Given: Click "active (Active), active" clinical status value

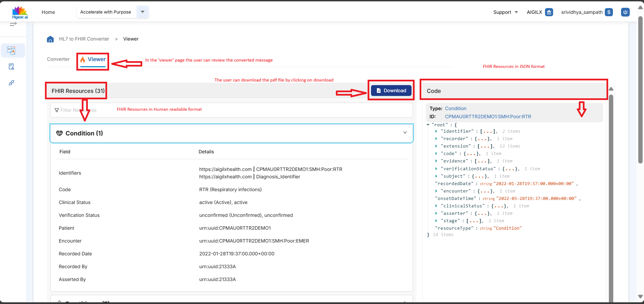Looking at the screenshot, I should point(223,202).
